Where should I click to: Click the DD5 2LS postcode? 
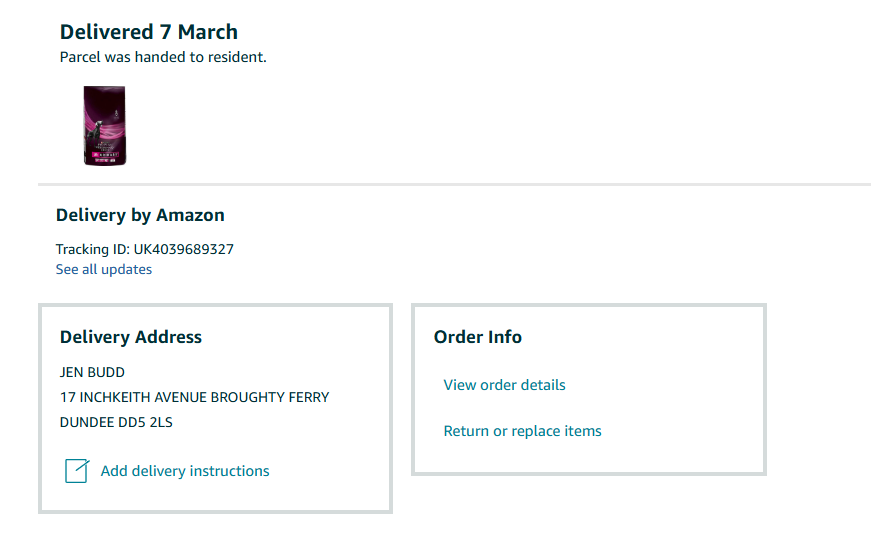click(146, 422)
